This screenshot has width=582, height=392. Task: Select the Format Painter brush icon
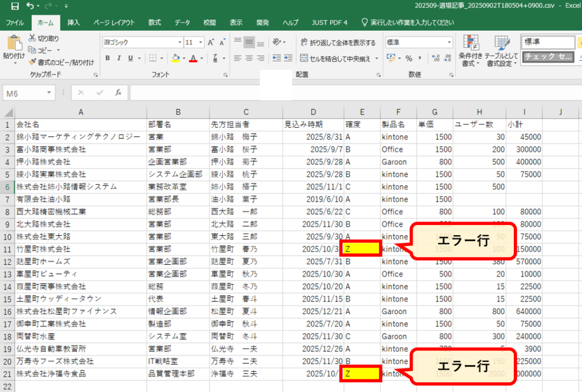point(33,62)
